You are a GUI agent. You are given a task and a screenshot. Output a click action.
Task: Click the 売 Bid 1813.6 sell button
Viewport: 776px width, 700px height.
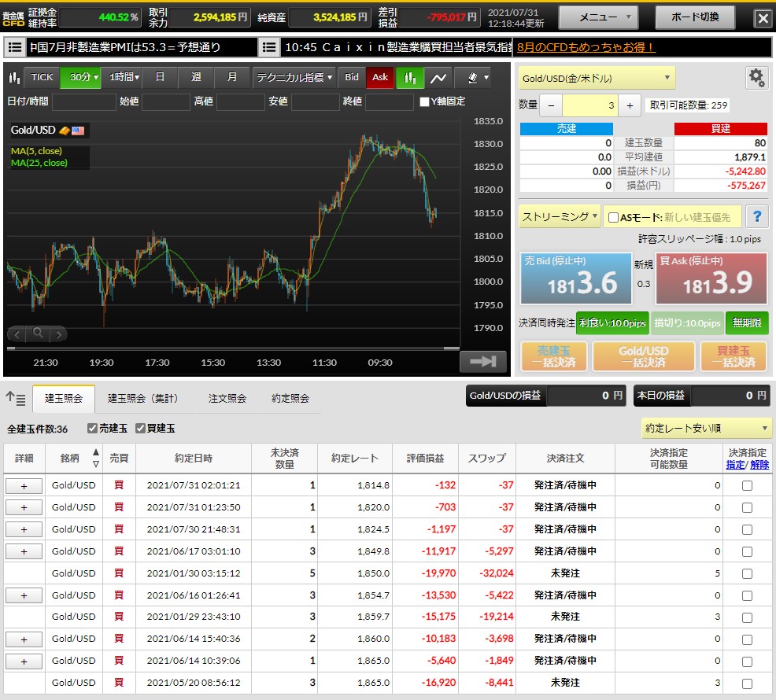[x=575, y=278]
